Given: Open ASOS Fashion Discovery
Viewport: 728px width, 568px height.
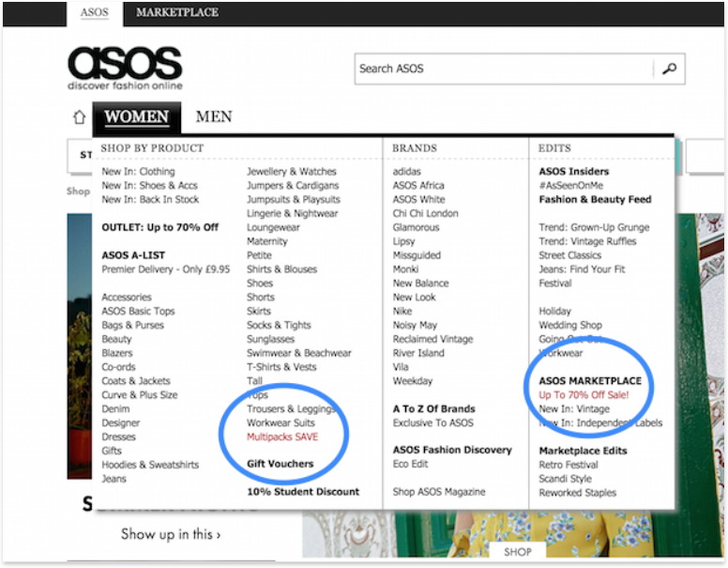Looking at the screenshot, I should click(452, 450).
